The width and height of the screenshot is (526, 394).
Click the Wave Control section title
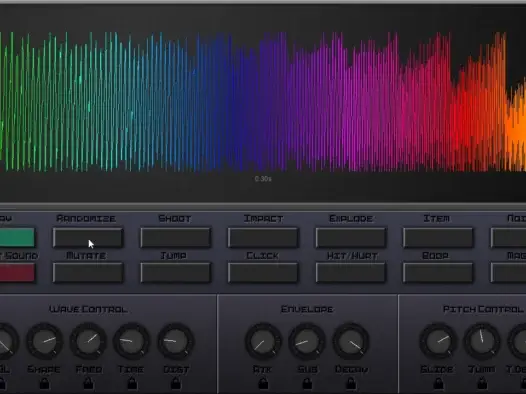[88, 309]
